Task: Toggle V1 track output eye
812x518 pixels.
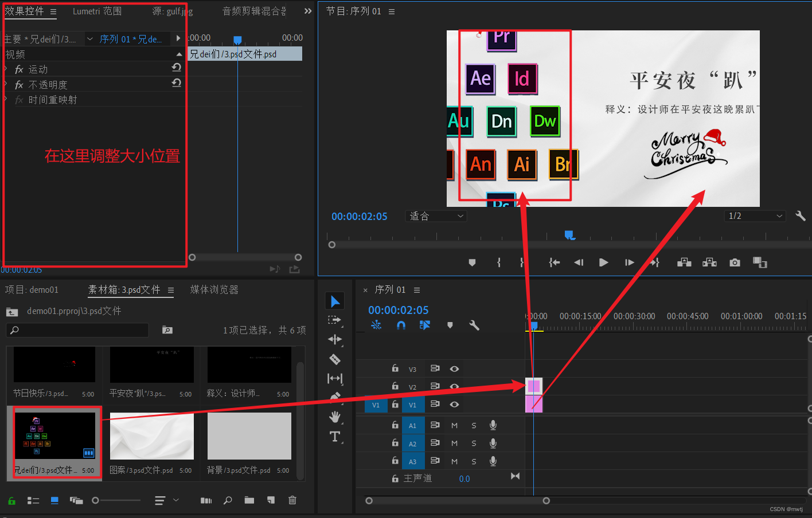Action: coord(454,405)
